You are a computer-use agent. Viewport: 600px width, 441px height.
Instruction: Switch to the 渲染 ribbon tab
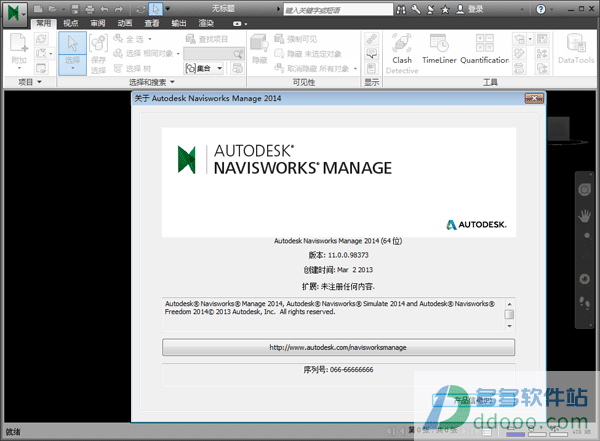tap(206, 23)
